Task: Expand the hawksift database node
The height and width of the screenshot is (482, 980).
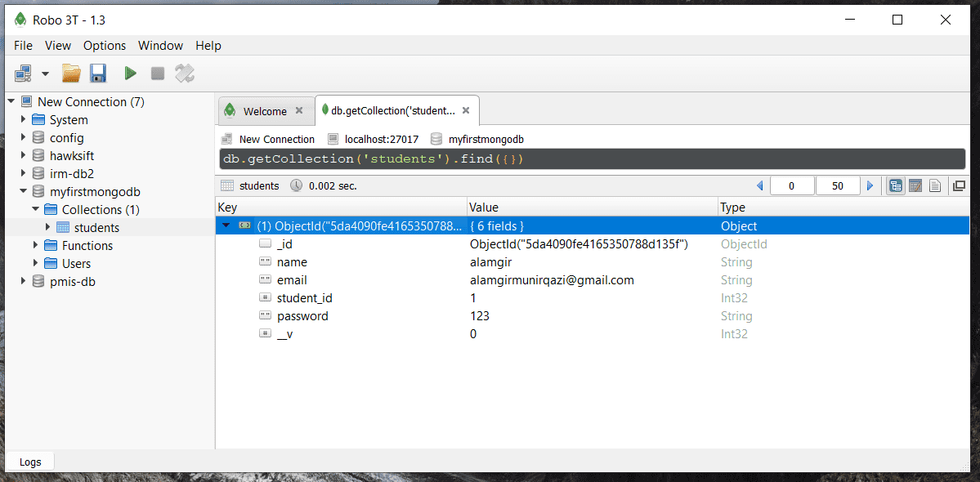Action: [24, 155]
